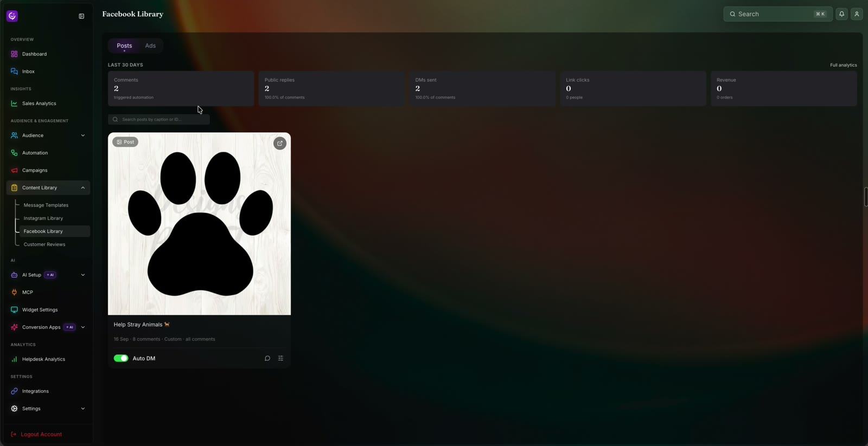
Task: Open Customer Reviews submenu item
Action: [x=44, y=244]
